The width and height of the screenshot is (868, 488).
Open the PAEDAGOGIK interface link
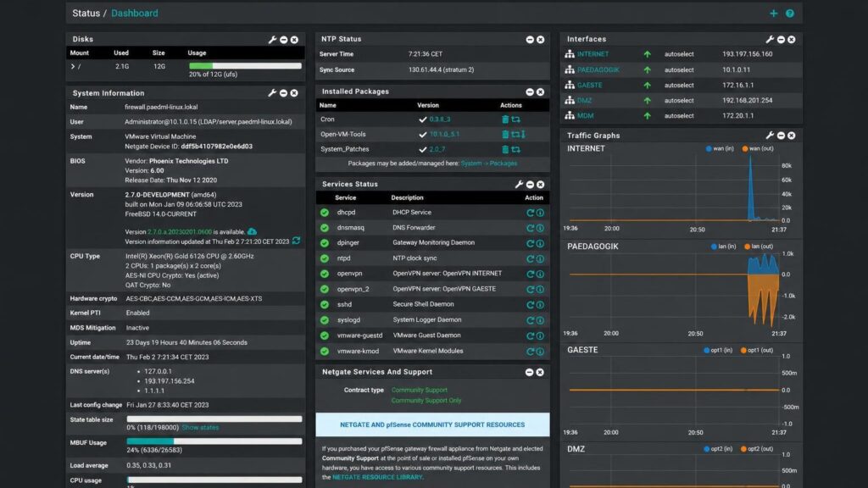pos(598,70)
